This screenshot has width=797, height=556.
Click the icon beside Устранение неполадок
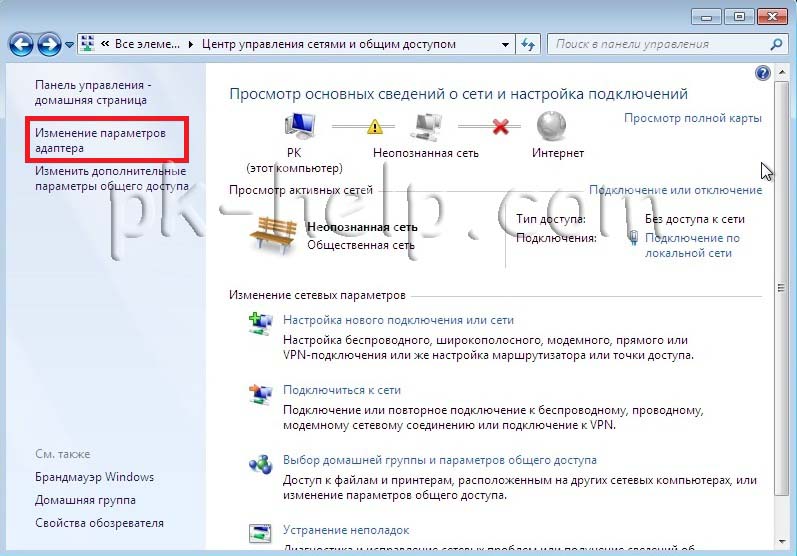pos(260,531)
